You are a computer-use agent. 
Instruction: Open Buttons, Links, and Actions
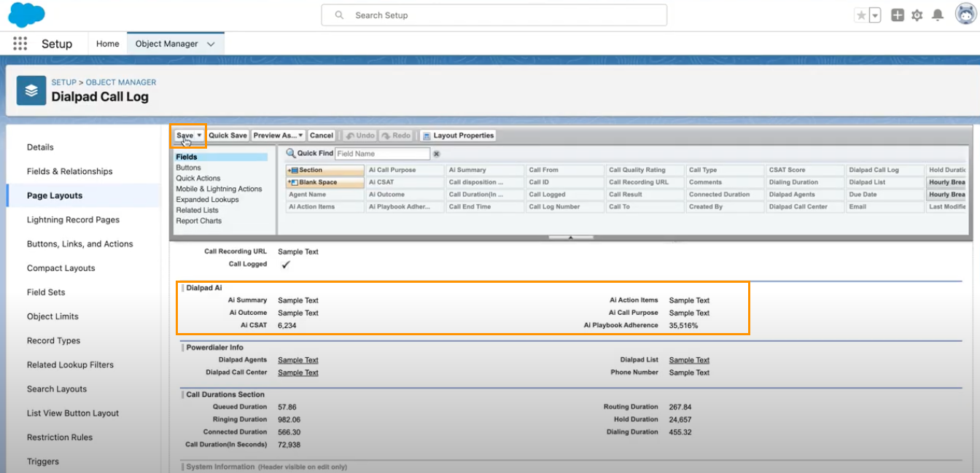80,244
